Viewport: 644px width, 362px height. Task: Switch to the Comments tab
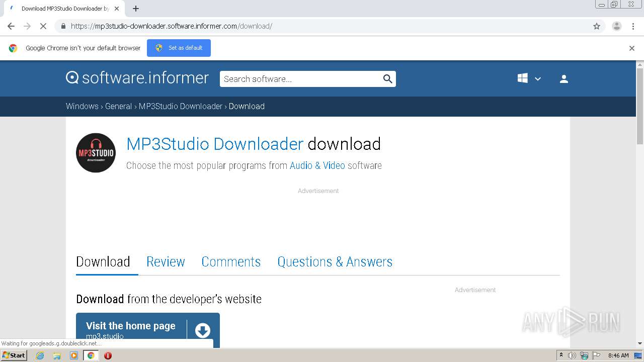point(231,261)
